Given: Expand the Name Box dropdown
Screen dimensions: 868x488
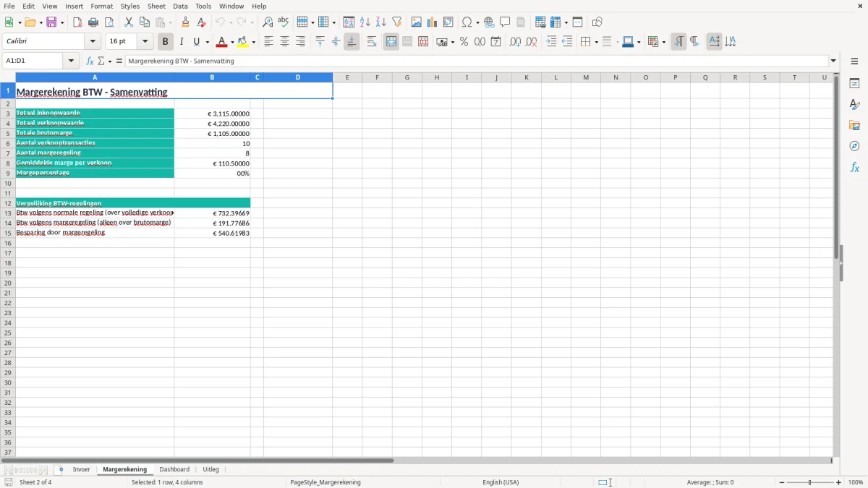Looking at the screenshot, I should point(71,61).
